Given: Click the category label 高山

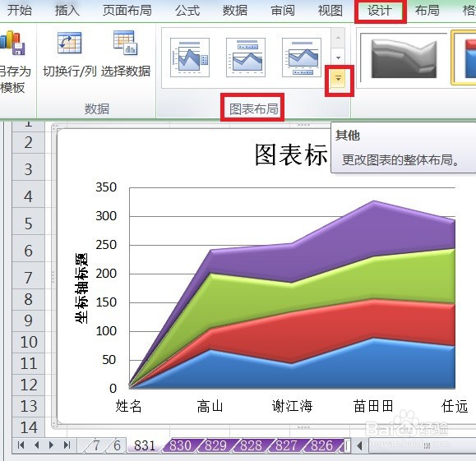Looking at the screenshot, I should [210, 406].
